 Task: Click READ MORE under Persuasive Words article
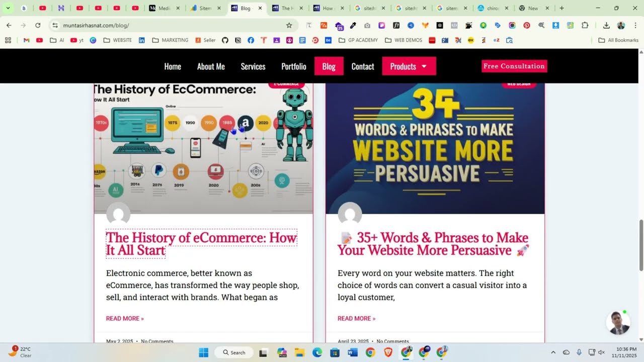[x=356, y=318]
